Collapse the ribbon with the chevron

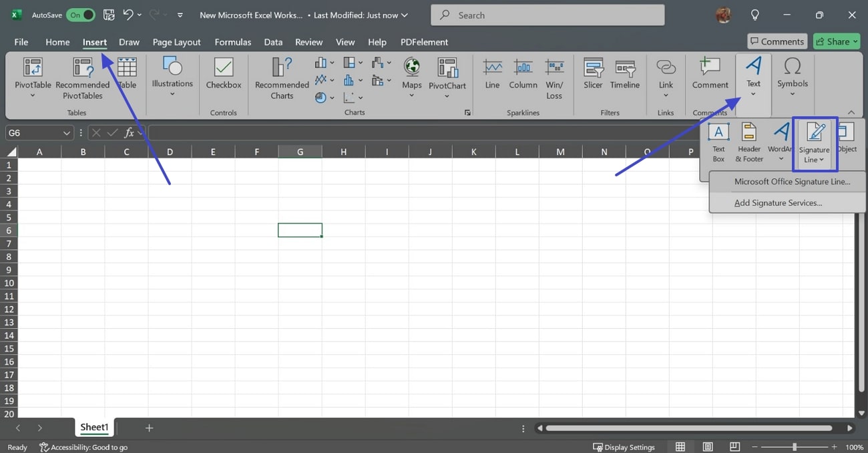853,112
